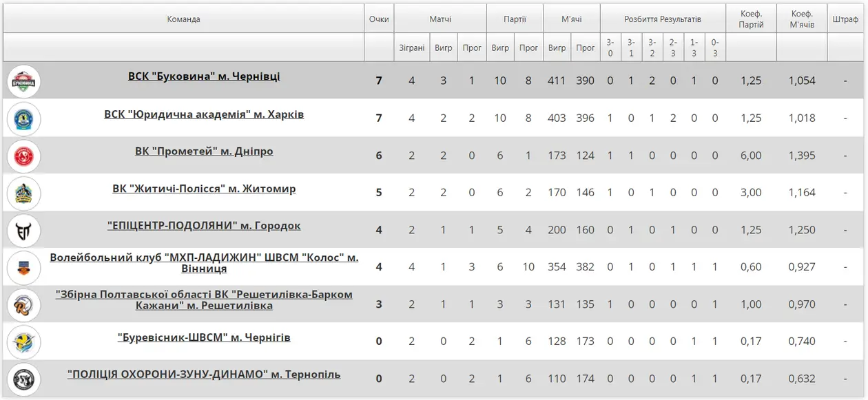Open ВСК "Юридична академія" м. Харків link
Viewport: 868px width, 400px height.
pos(204,114)
